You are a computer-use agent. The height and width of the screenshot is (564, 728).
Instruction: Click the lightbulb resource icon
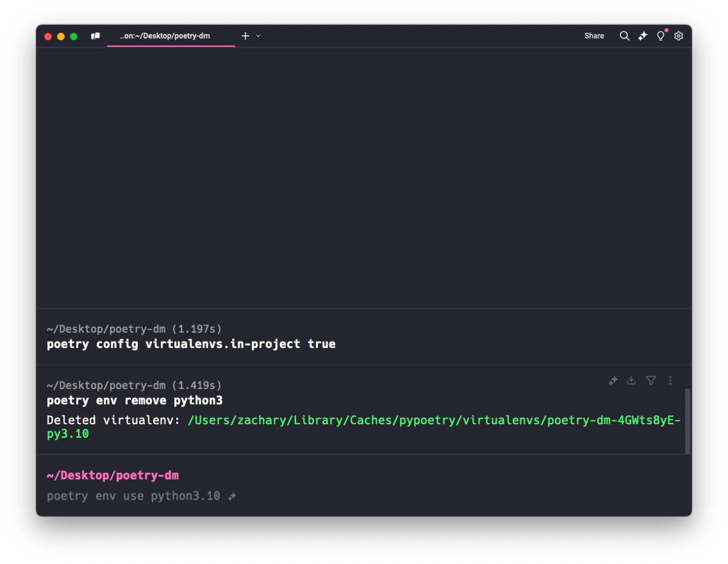tap(661, 36)
